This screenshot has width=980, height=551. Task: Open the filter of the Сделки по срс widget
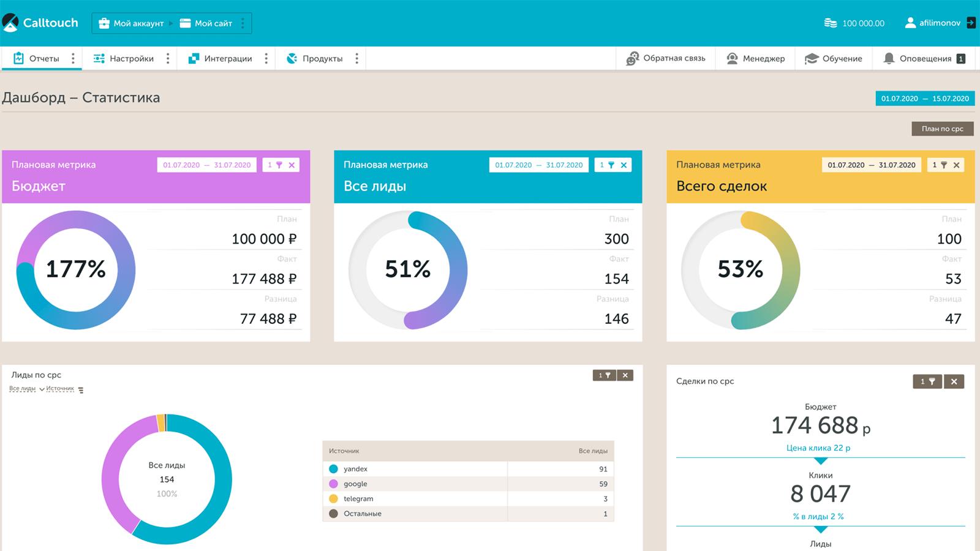pyautogui.click(x=927, y=381)
